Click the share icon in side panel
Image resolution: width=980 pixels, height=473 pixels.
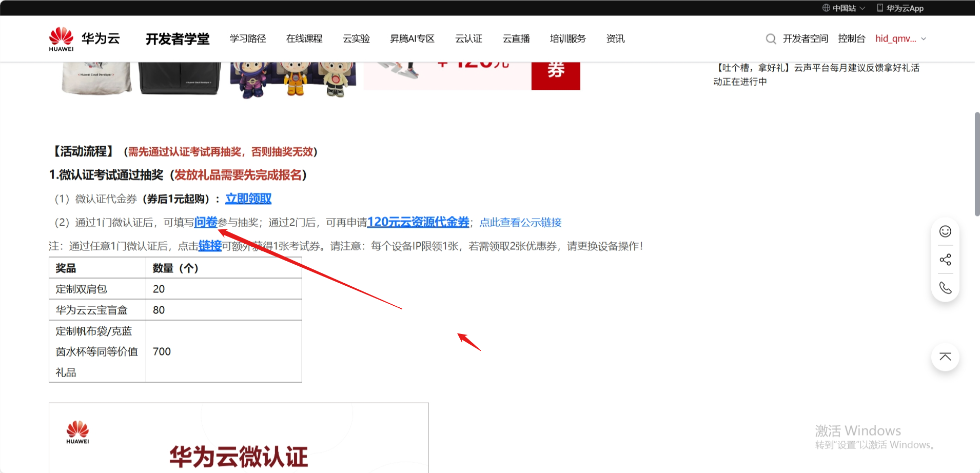pyautogui.click(x=945, y=260)
